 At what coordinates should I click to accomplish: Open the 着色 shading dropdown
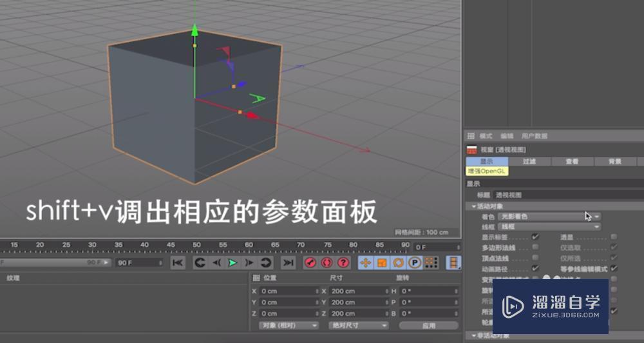(549, 217)
